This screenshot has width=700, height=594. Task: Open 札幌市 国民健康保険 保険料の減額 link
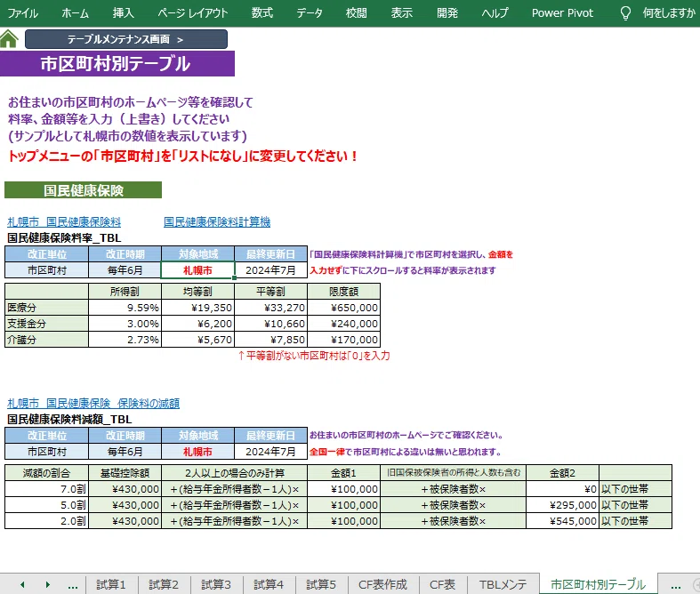click(93, 403)
